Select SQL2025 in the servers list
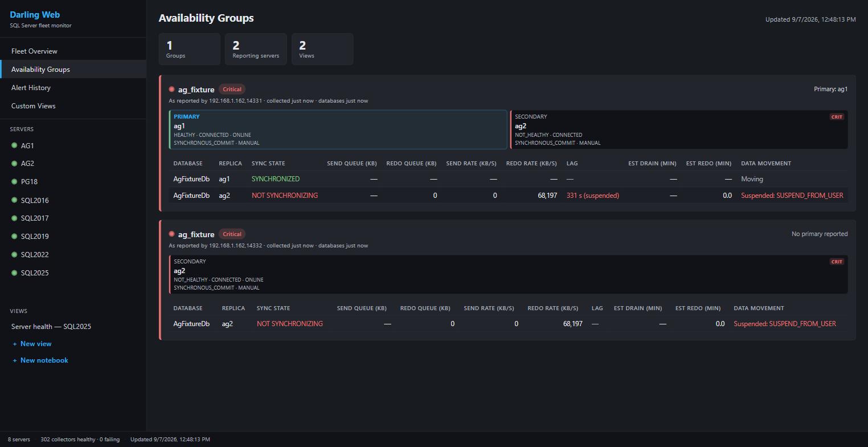 pyautogui.click(x=73, y=273)
